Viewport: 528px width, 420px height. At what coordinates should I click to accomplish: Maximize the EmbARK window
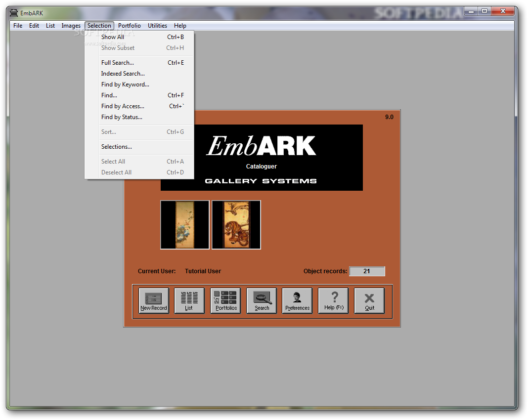click(x=484, y=11)
